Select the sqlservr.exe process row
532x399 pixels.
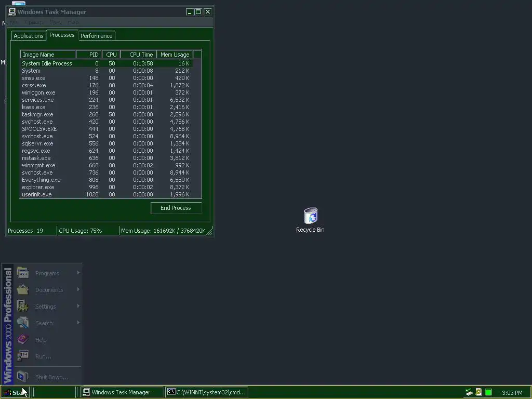107,143
